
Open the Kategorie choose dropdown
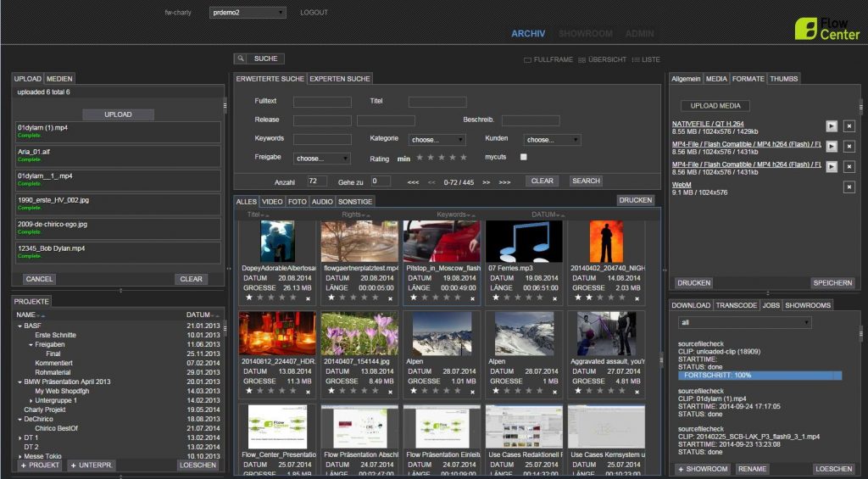[x=437, y=140]
